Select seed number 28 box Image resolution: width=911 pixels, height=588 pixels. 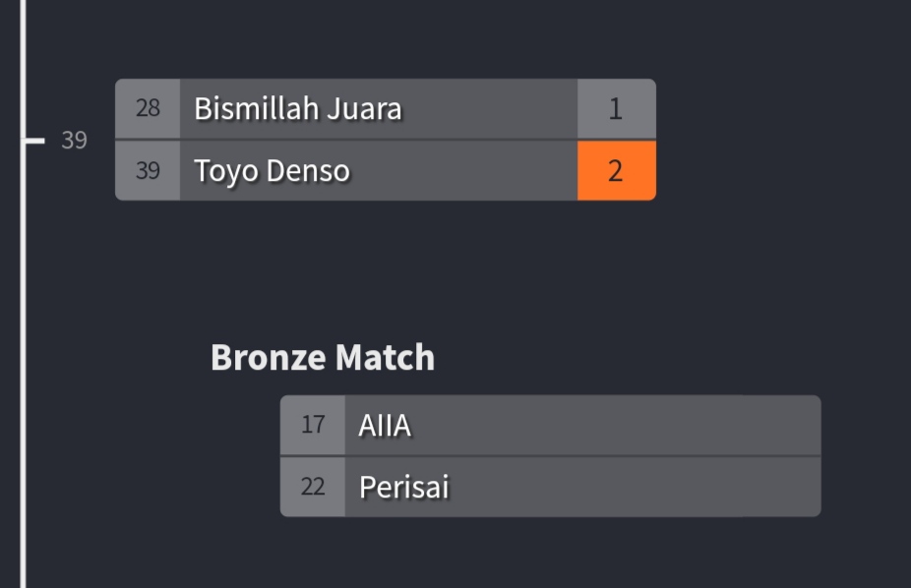coord(148,108)
